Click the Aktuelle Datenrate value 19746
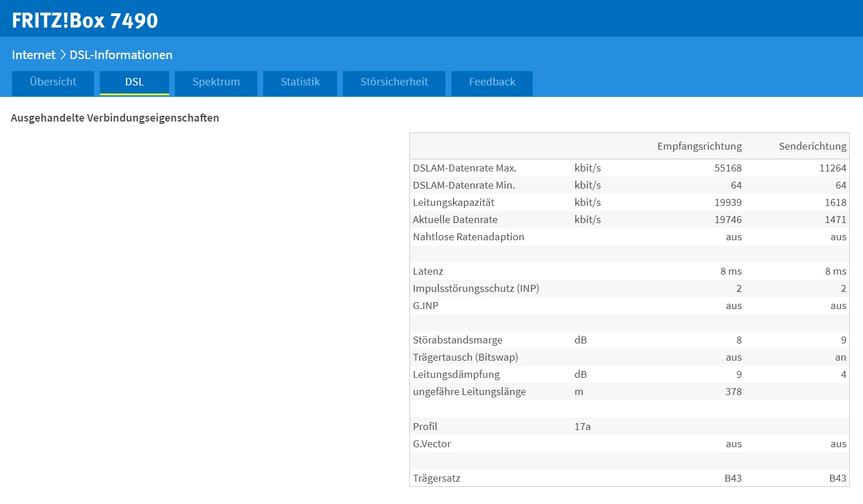 pyautogui.click(x=728, y=220)
